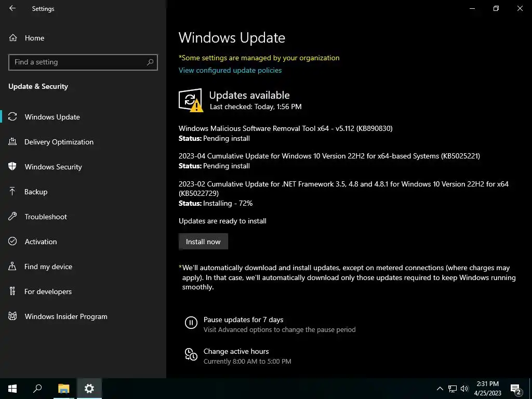Open the taskbar clock and date

pyautogui.click(x=487, y=389)
